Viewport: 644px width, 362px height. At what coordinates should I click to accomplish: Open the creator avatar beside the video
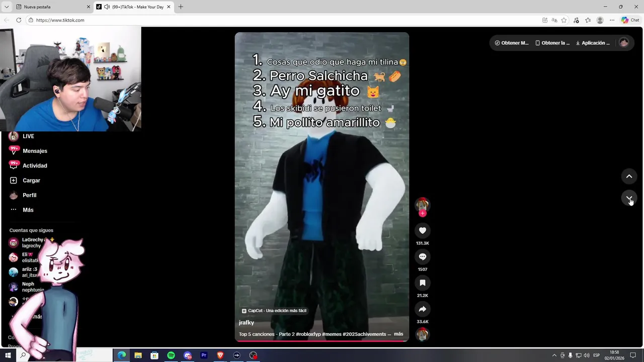point(422,204)
